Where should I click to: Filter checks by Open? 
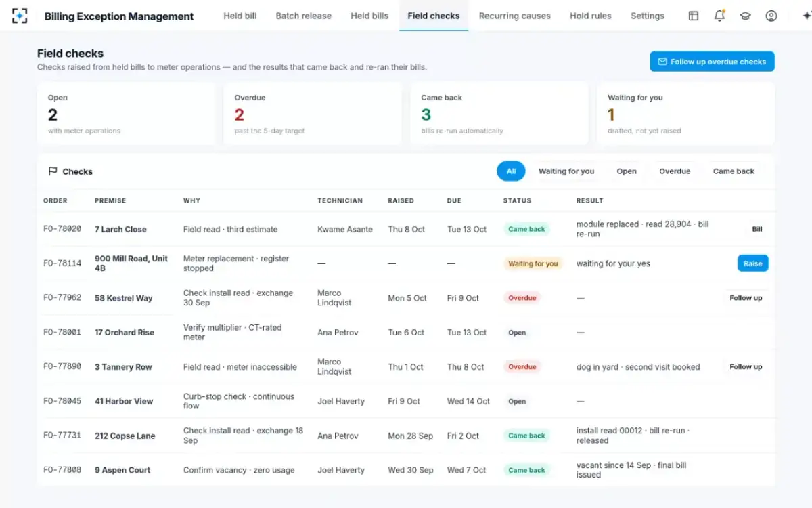627,171
